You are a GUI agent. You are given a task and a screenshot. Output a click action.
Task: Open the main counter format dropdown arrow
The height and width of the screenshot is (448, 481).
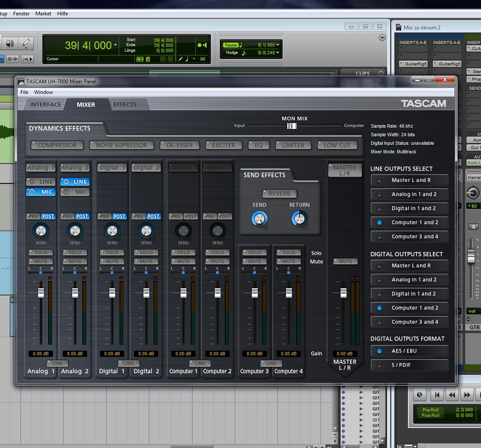115,45
